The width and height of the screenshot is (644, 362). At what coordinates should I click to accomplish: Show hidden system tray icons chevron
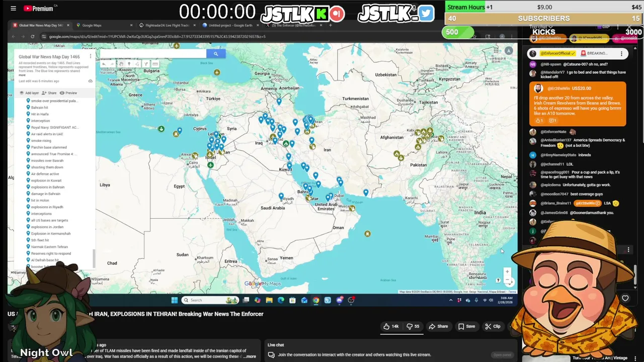point(451,300)
